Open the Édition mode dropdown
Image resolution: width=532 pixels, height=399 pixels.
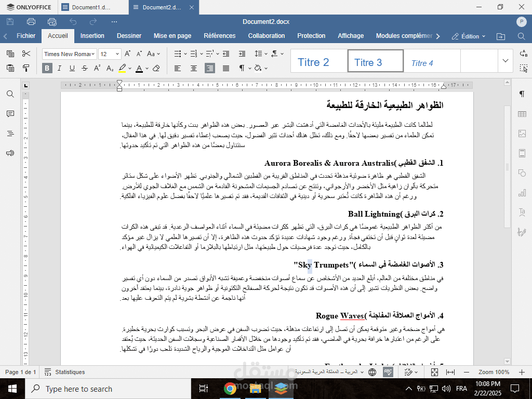[469, 36]
